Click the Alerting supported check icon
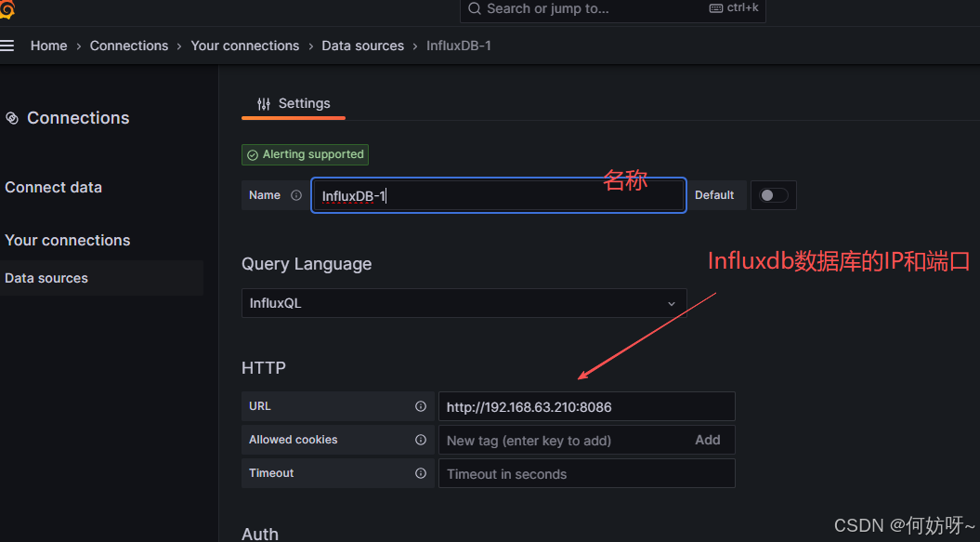 pyautogui.click(x=253, y=155)
